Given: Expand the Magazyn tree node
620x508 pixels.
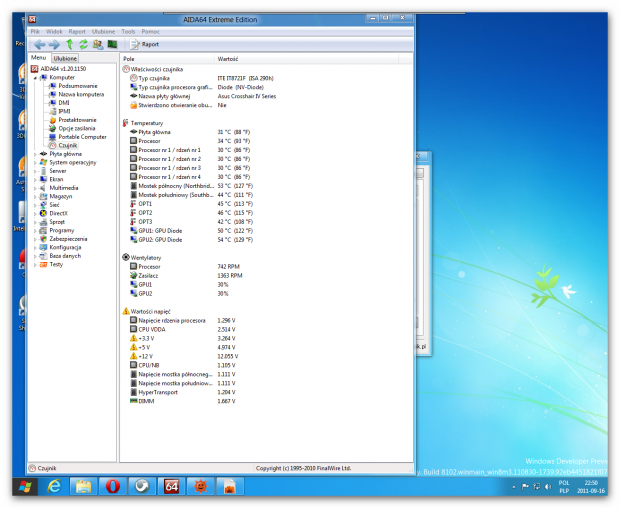Looking at the screenshot, I should [35, 196].
